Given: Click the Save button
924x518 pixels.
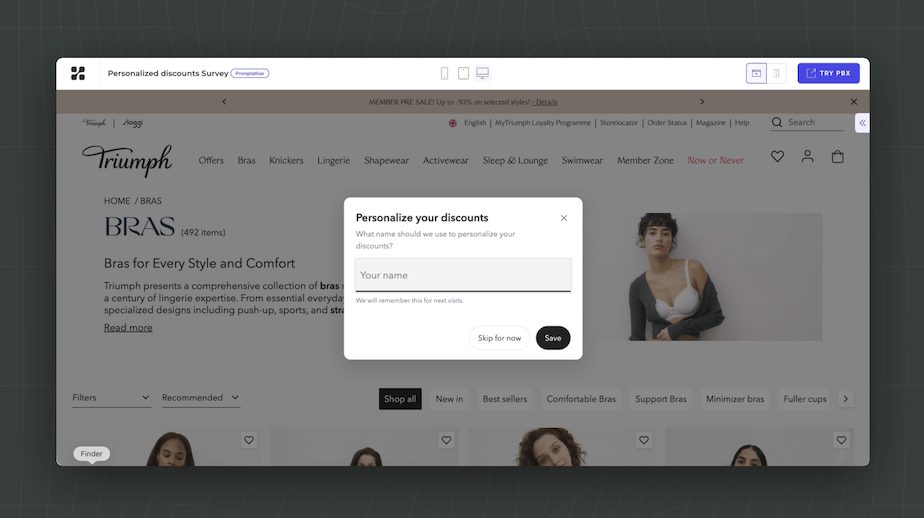Looking at the screenshot, I should coord(553,338).
